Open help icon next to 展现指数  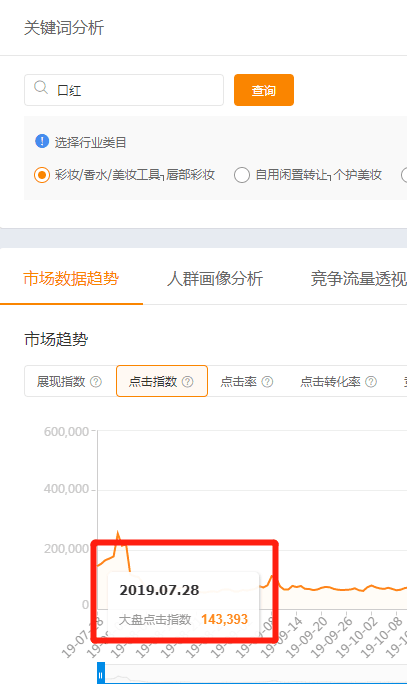point(96,382)
